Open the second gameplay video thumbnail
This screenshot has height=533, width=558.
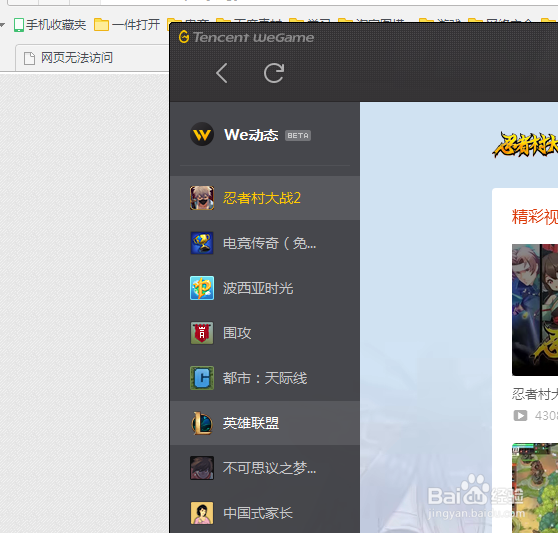coord(535,488)
